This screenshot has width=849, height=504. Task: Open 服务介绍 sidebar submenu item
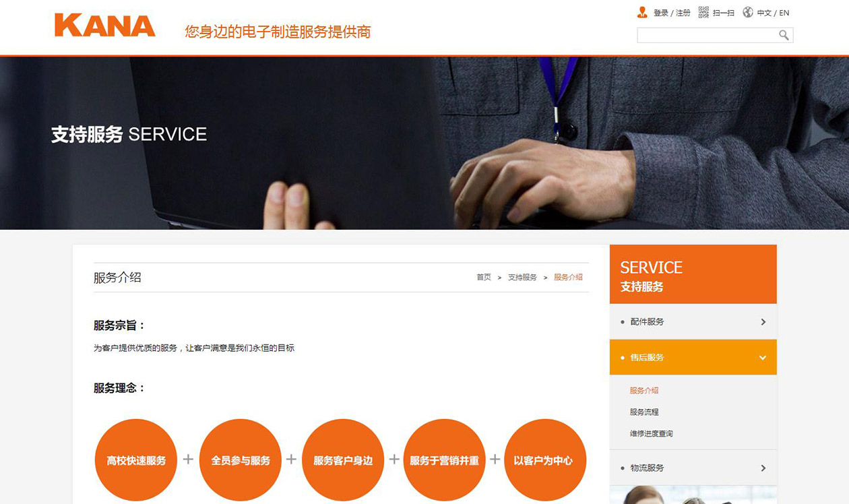click(x=644, y=390)
